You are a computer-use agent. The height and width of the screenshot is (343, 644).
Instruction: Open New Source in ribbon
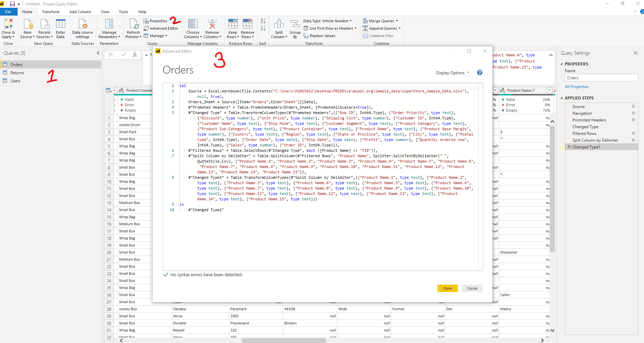click(28, 29)
